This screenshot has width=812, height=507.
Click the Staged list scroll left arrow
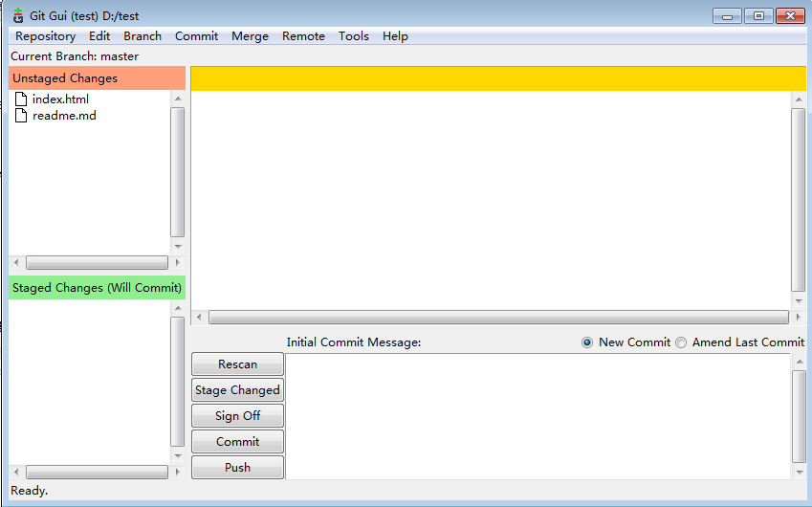point(16,472)
